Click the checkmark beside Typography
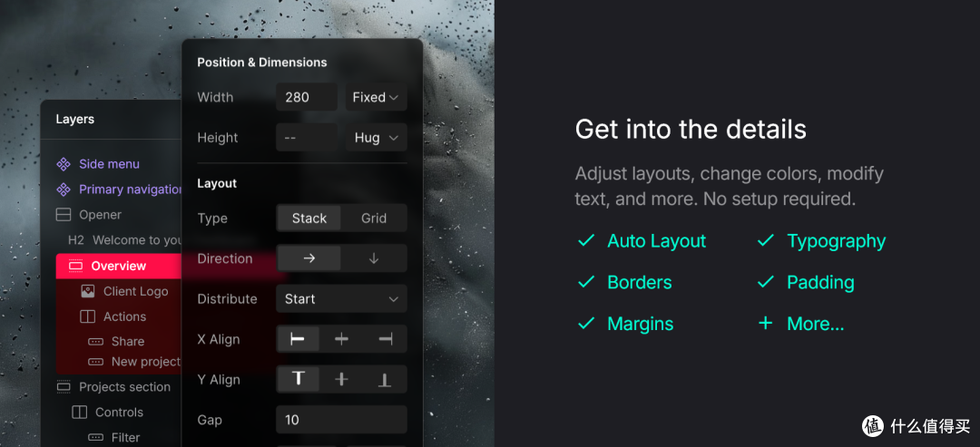This screenshot has height=447, width=980. point(766,240)
